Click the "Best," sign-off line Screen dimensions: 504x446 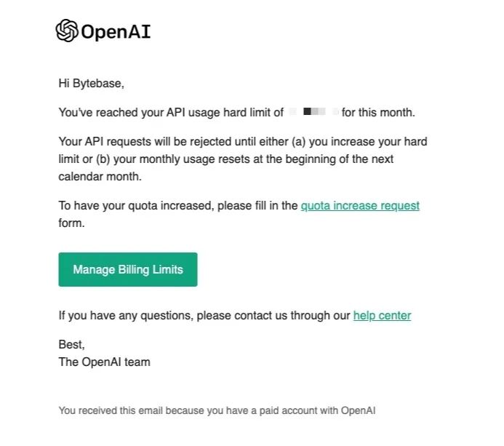[x=71, y=344]
